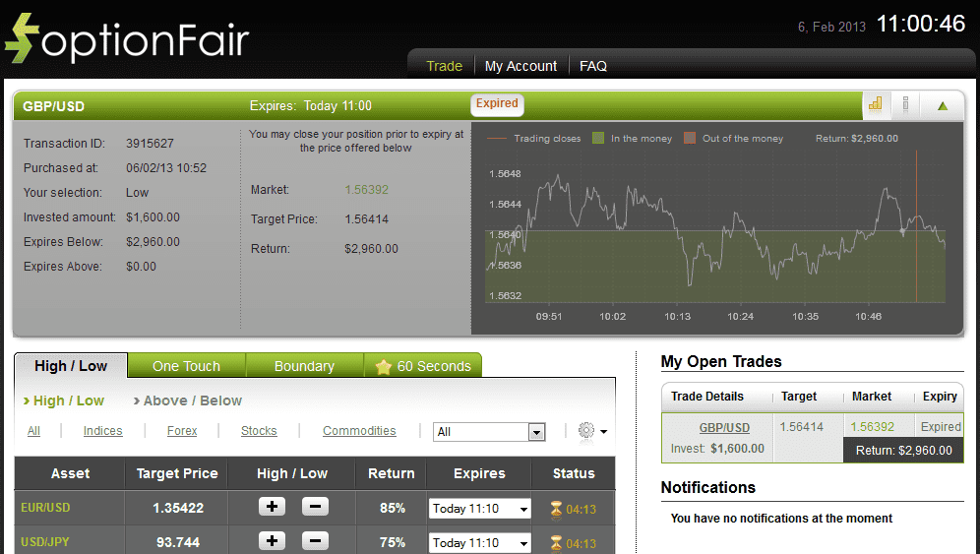Filter assets by Indices

(x=103, y=431)
